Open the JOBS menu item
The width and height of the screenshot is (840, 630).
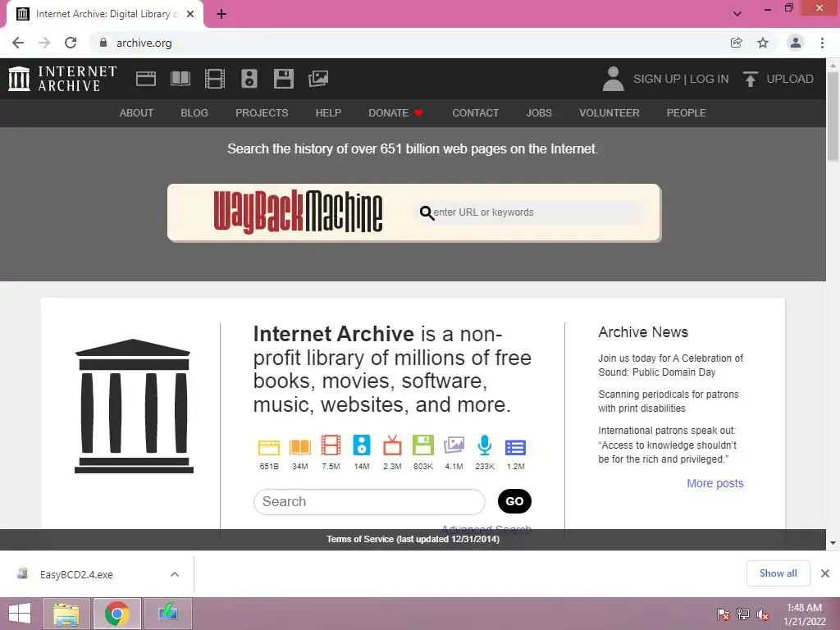point(539,113)
